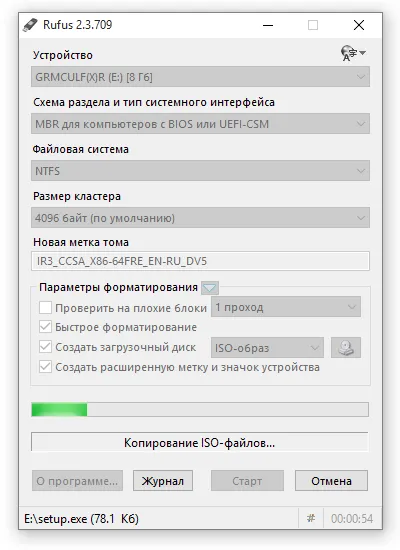Toggle "Быстрое форматирование" checkbox
This screenshot has height=550, width=400.
(45, 327)
